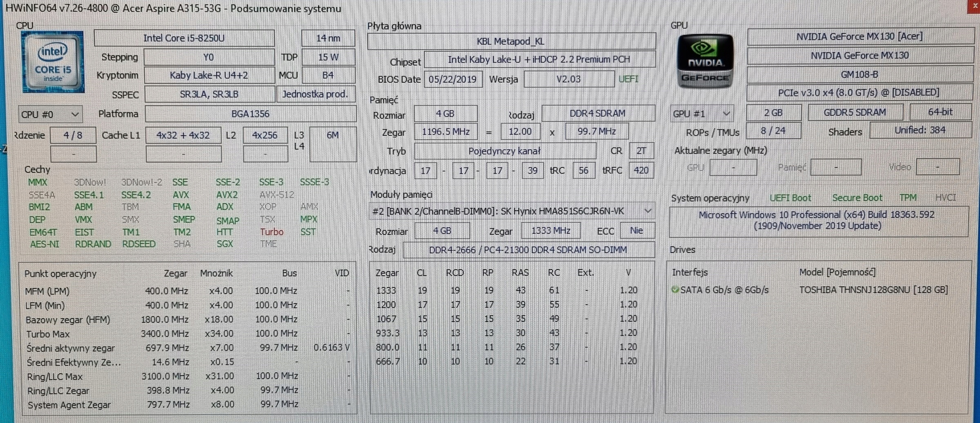The width and height of the screenshot is (980, 423).
Task: Click the NVIDIA GeForce MX130 [Acer] field
Action: [860, 36]
